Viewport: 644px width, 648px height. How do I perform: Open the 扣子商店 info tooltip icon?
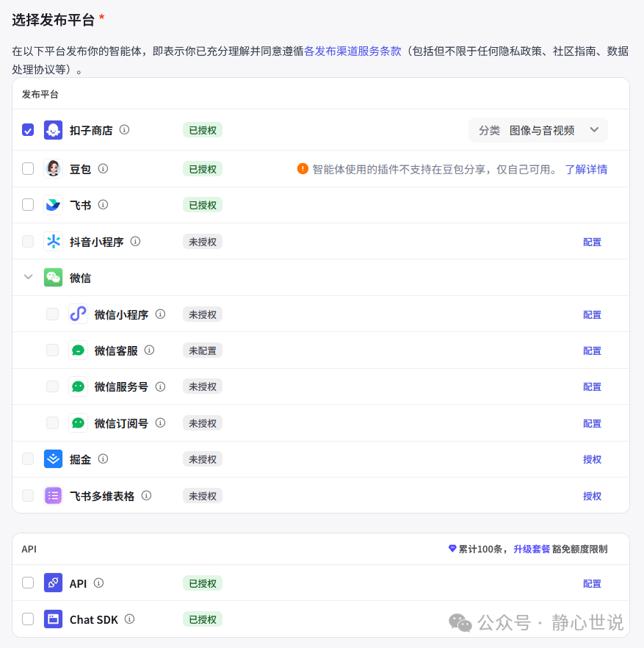[x=124, y=129]
